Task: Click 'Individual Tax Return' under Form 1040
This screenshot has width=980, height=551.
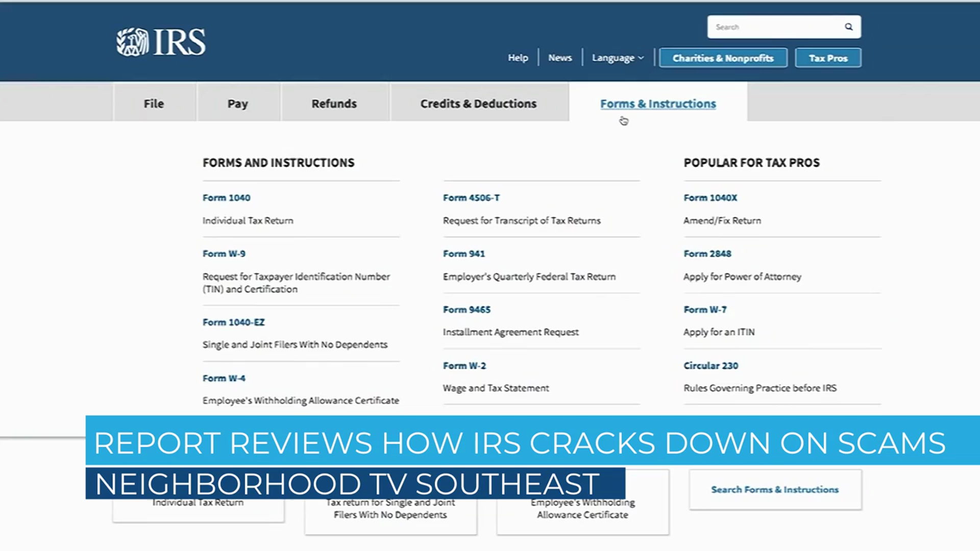Action: click(248, 221)
